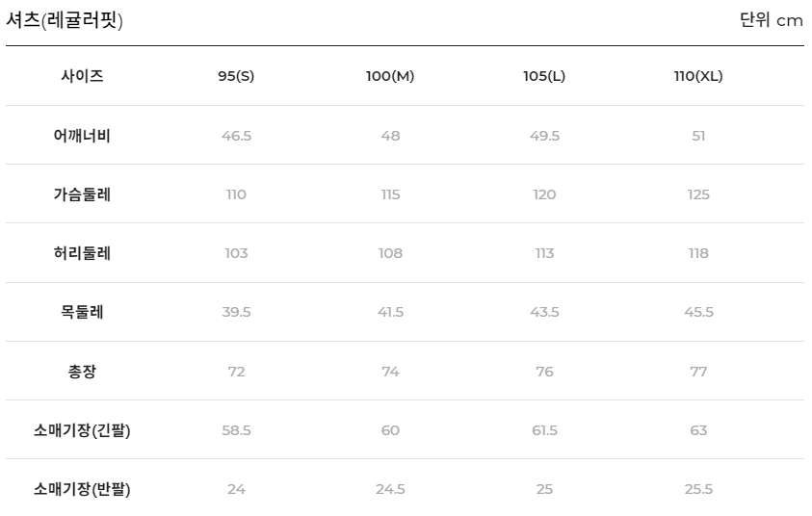Select the 45.5 neck value for 110(XL)
The height and width of the screenshot is (516, 812).
[698, 313]
